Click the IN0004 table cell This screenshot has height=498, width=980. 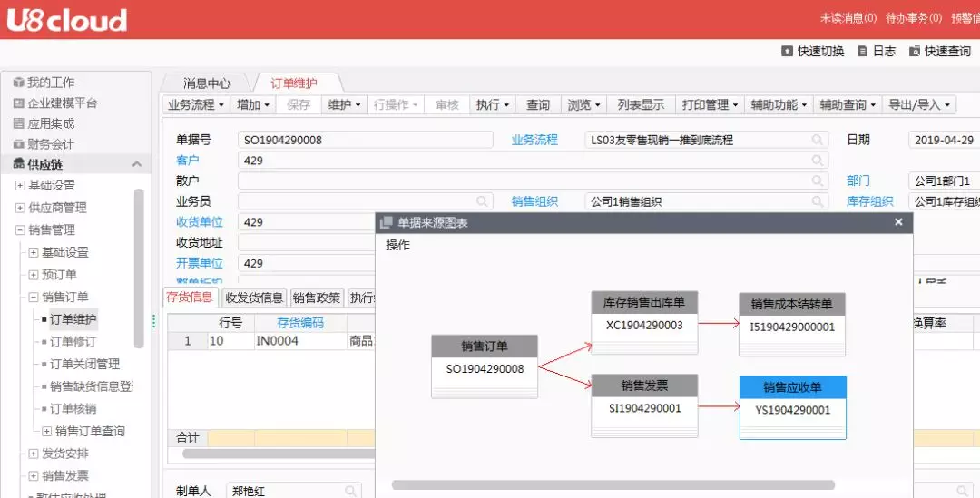click(300, 341)
